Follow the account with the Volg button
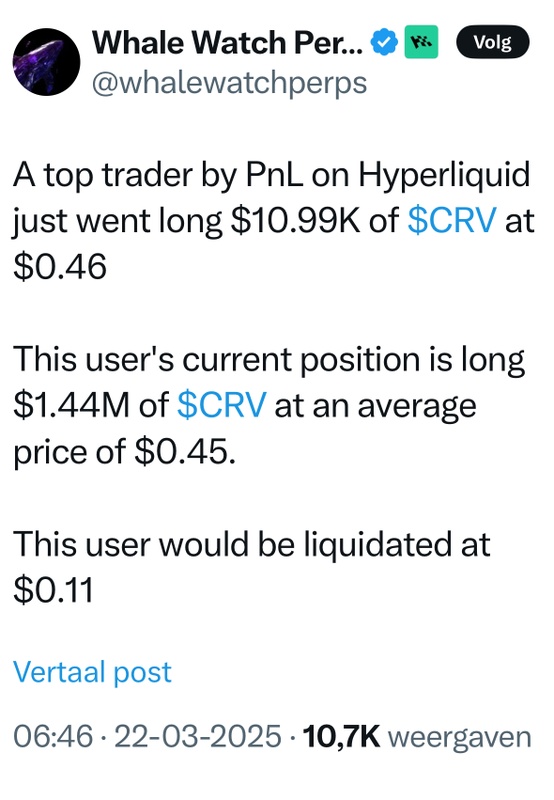554x800 pixels. click(492, 42)
